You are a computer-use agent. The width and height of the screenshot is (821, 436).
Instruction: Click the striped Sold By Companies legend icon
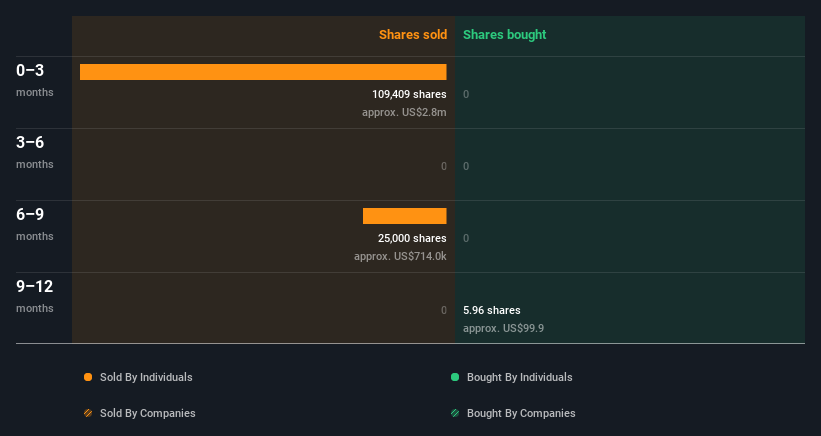click(88, 413)
